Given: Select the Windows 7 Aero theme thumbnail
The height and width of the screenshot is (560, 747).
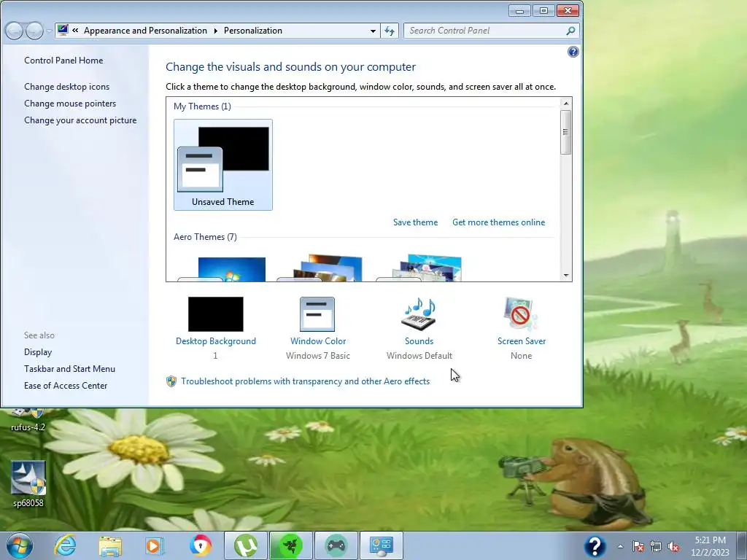Looking at the screenshot, I should point(223,269).
